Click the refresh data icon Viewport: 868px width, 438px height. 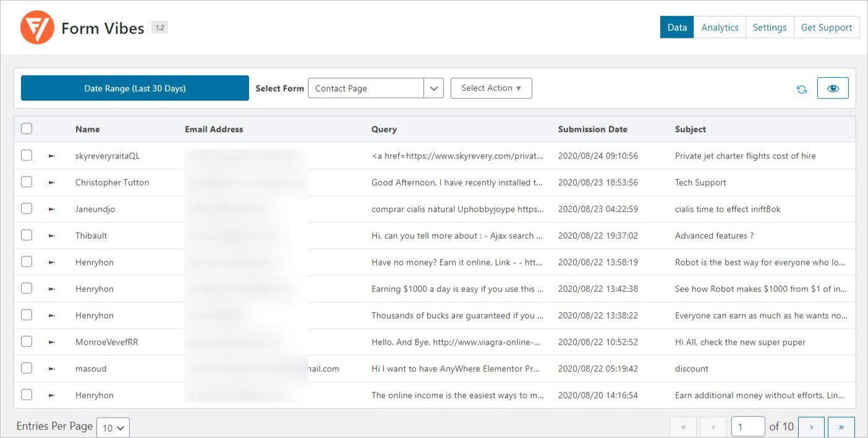point(802,89)
